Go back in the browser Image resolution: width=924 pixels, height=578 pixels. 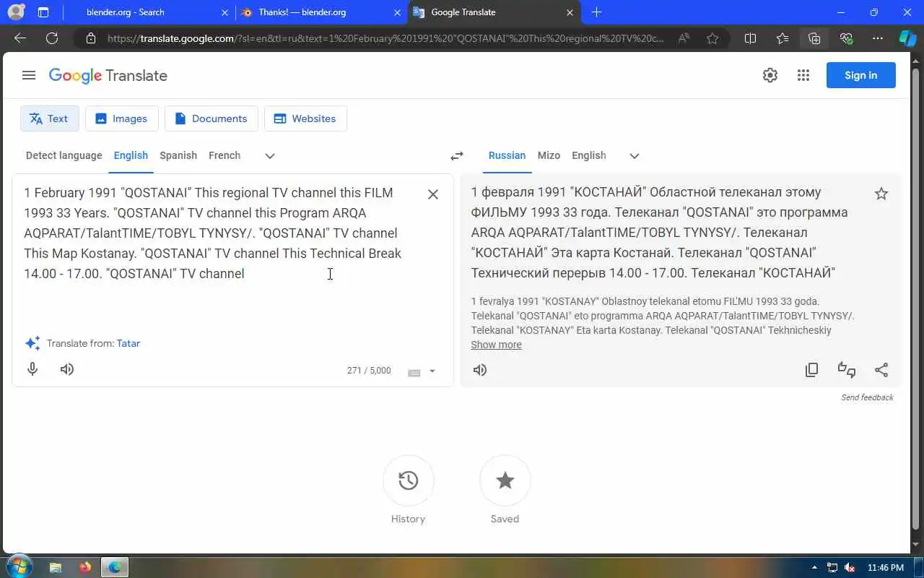(20, 38)
